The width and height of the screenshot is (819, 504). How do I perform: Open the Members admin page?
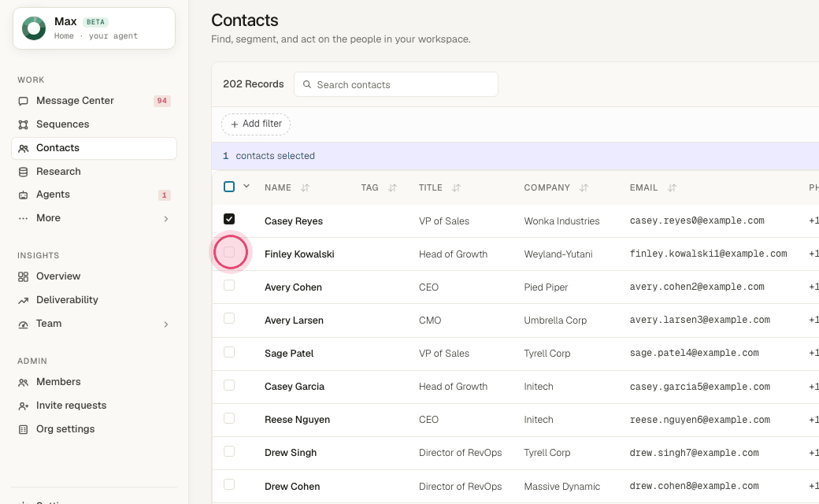coord(94,382)
